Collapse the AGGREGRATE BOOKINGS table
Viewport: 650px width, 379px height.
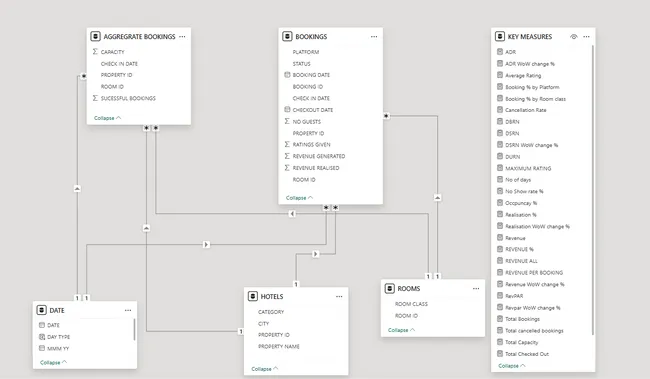coord(107,118)
